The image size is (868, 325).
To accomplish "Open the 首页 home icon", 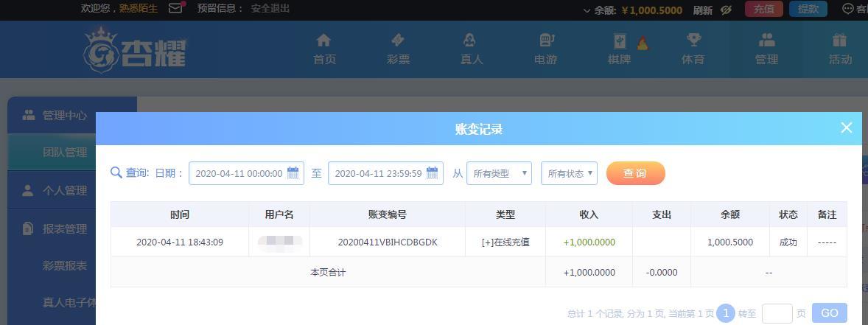I will point(323,41).
